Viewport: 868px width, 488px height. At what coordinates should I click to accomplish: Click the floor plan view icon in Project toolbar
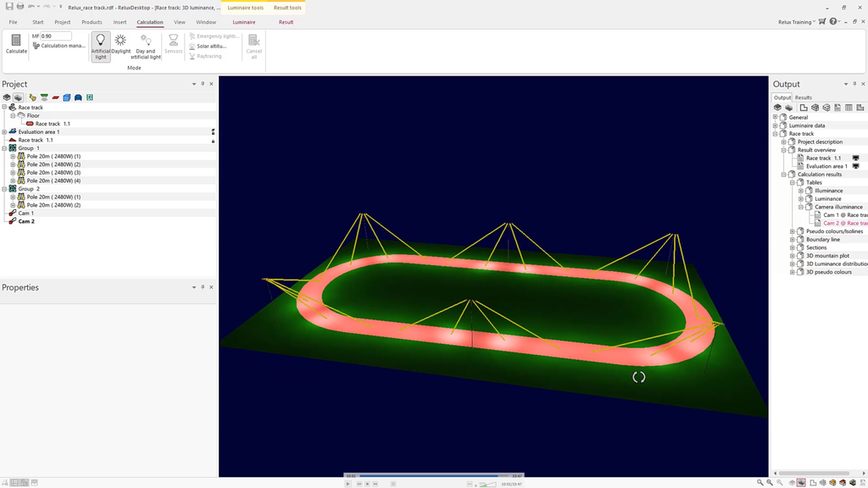19,97
